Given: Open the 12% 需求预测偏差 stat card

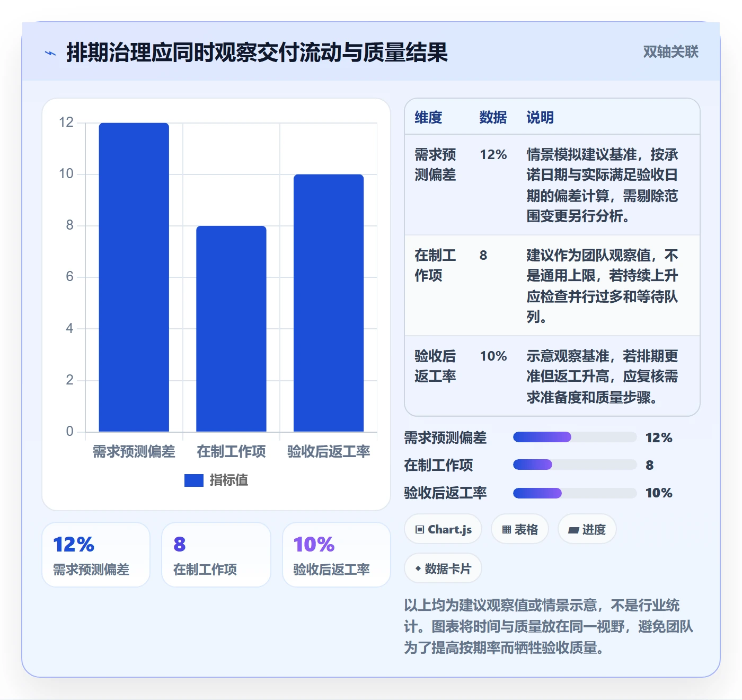Looking at the screenshot, I should (x=96, y=555).
